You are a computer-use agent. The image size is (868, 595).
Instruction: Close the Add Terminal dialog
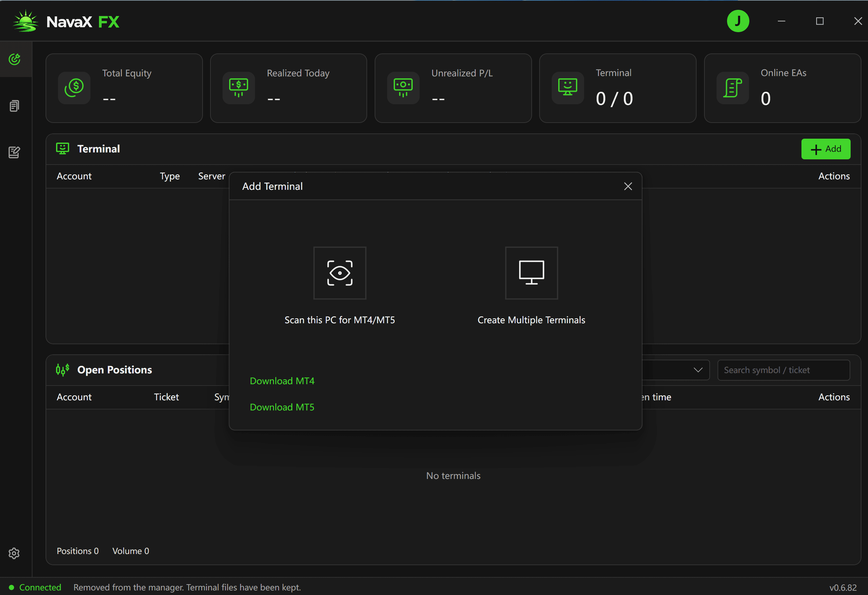pos(628,187)
